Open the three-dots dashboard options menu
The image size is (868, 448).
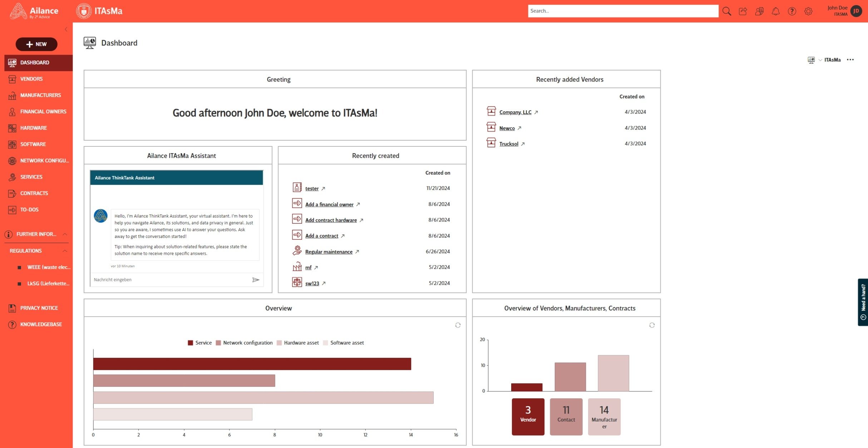coord(850,60)
